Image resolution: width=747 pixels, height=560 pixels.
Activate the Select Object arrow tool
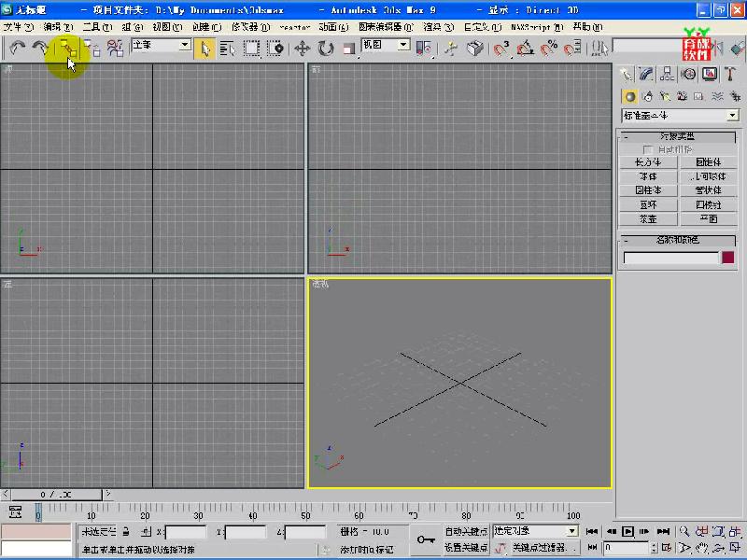204,49
